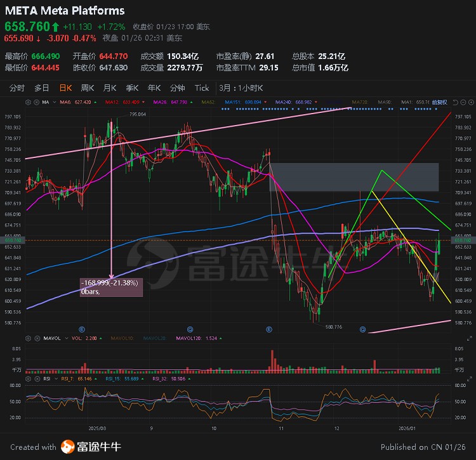Select the Tick chart tab
Image resolution: width=476 pixels, height=460 pixels.
[x=202, y=88]
